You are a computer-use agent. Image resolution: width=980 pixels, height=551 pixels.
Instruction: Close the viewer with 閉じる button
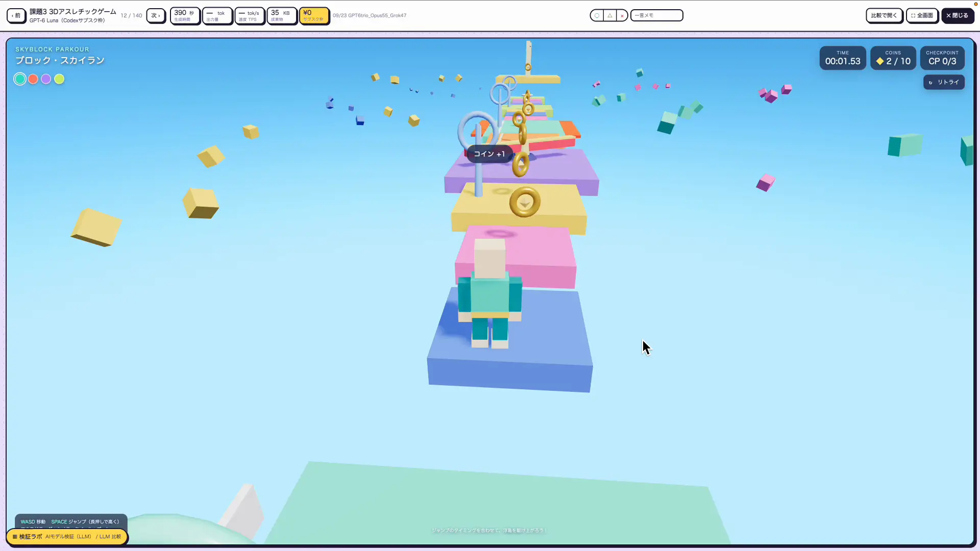coord(958,15)
